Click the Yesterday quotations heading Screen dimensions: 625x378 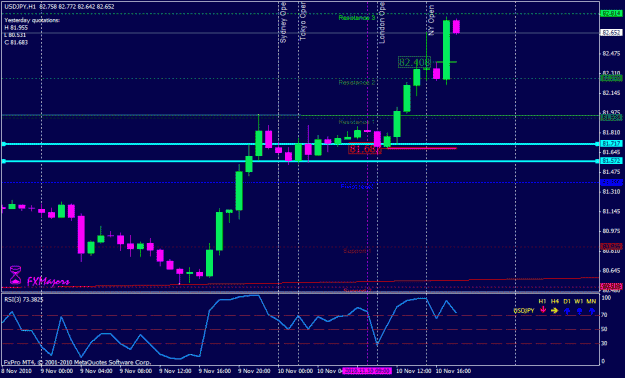(x=32, y=20)
